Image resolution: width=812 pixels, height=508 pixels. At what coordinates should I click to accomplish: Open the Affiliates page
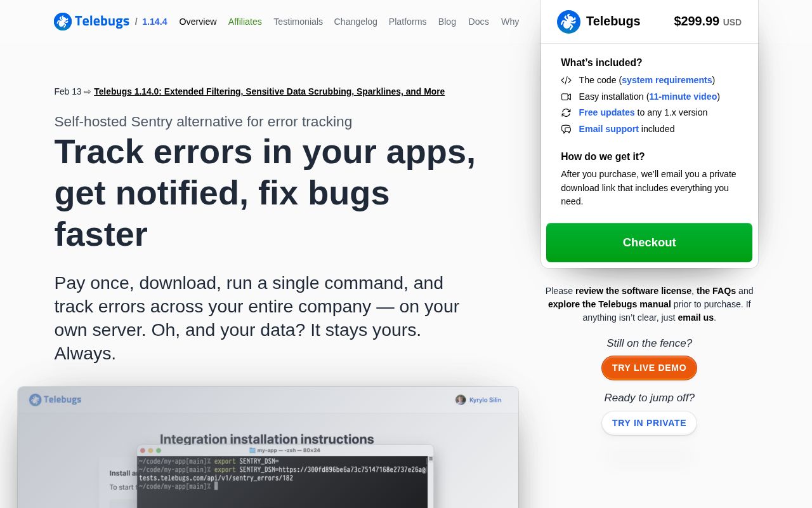(245, 22)
